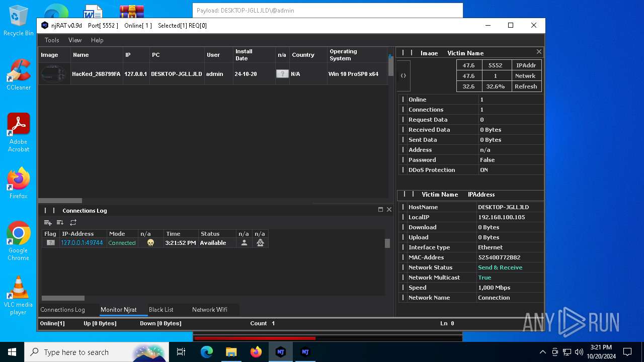Click the red progress bar below njRAT
This screenshot has height=362, width=644.
[255, 338]
